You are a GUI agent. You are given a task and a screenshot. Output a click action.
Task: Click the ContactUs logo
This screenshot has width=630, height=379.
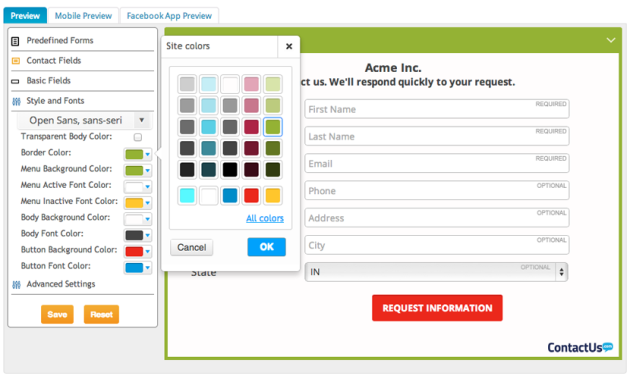[580, 347]
